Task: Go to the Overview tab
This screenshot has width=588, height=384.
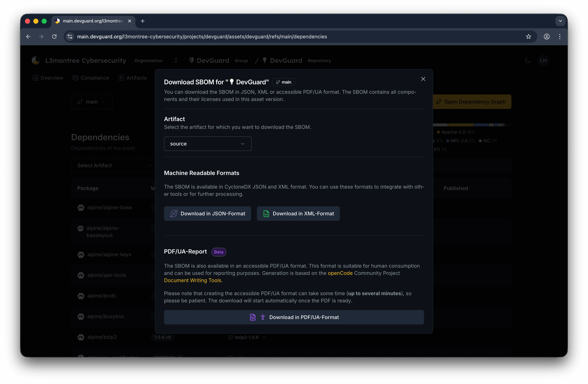Action: (x=48, y=78)
